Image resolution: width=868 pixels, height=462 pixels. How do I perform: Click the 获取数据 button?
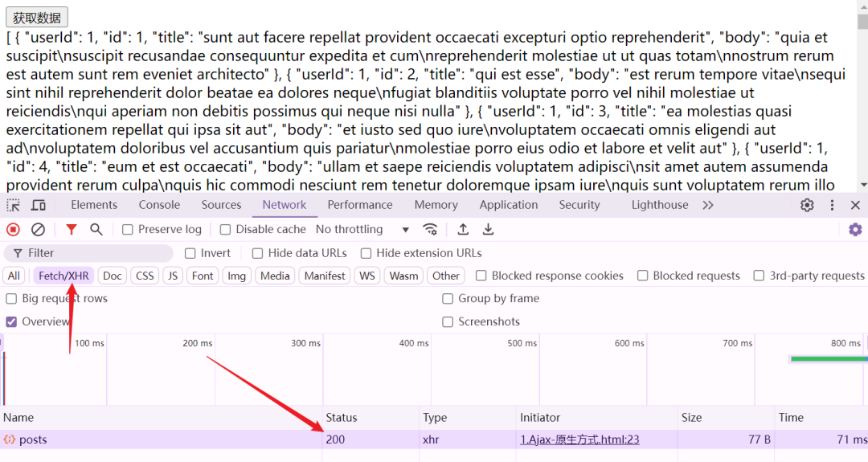pyautogui.click(x=37, y=18)
